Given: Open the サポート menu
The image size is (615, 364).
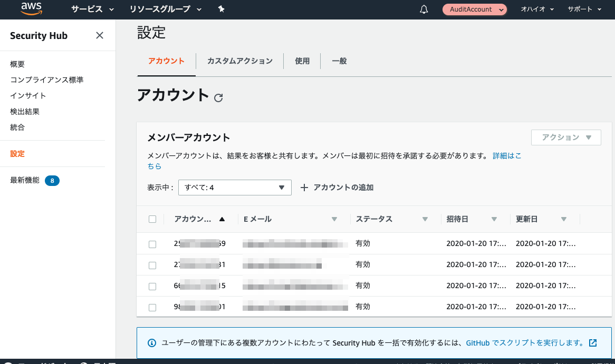Looking at the screenshot, I should (x=584, y=9).
